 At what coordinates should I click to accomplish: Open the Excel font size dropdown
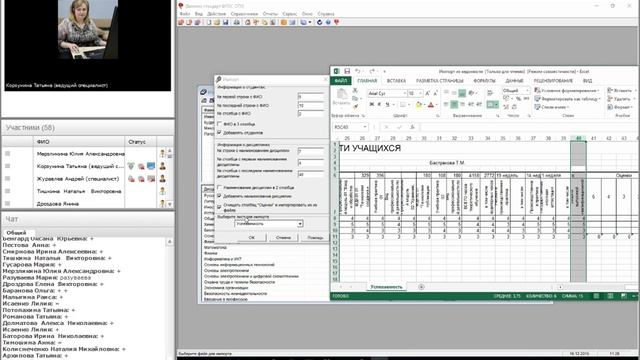[x=420, y=93]
